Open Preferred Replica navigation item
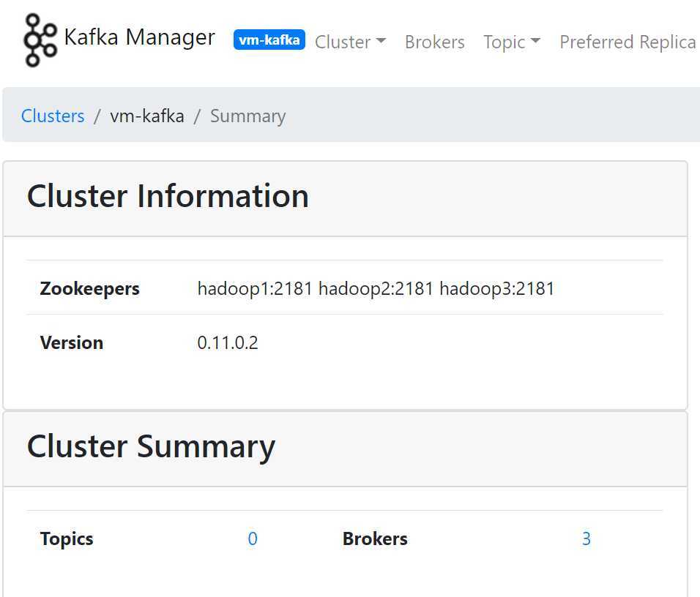The image size is (700, 597). 628,42
